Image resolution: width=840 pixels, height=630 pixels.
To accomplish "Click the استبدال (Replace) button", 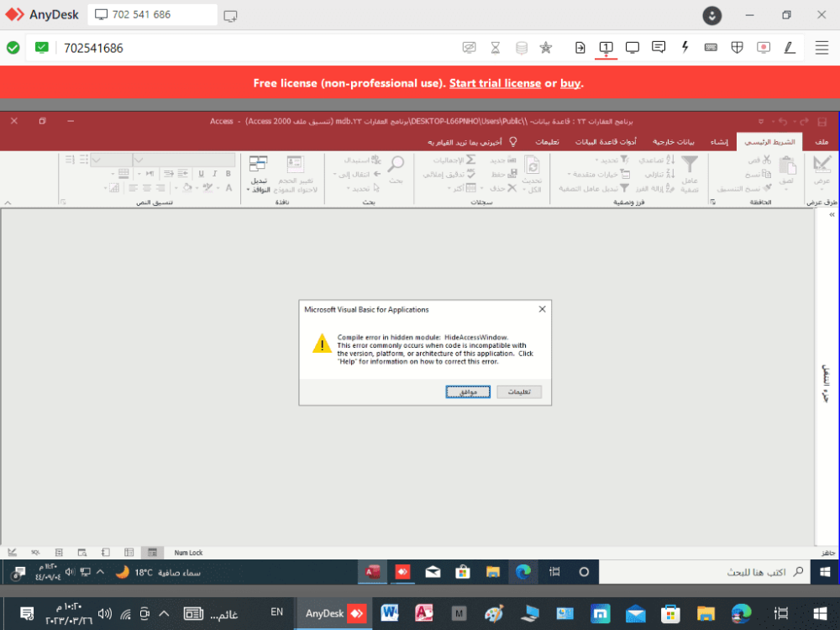I will tap(363, 160).
